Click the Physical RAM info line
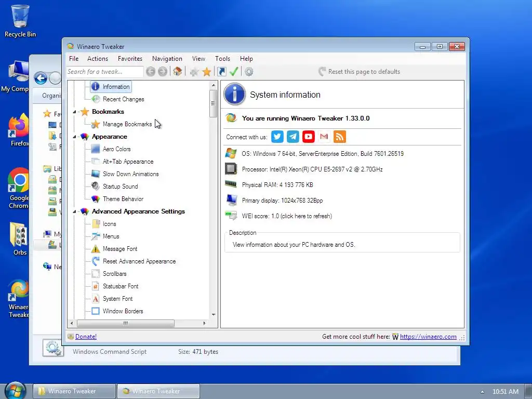The width and height of the screenshot is (532, 399). coord(277,185)
